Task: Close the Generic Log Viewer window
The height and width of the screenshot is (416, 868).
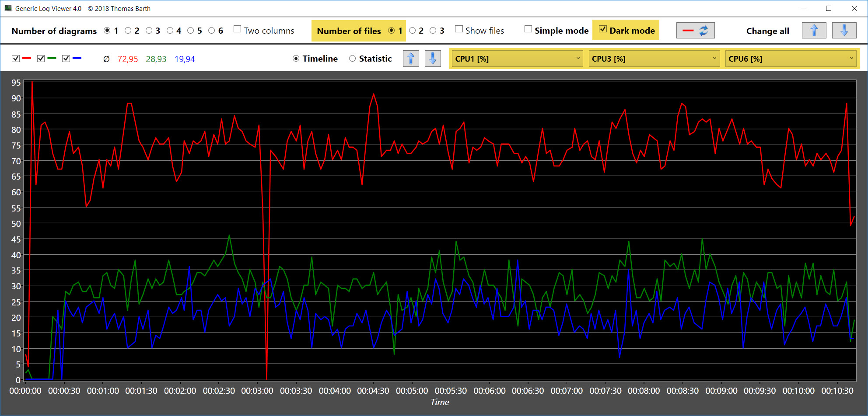Action: (854, 8)
